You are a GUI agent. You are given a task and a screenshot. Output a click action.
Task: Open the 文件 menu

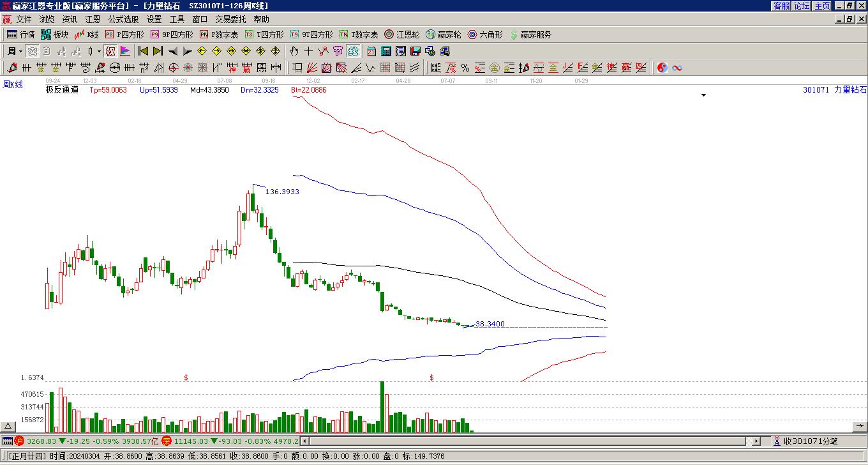(x=24, y=20)
